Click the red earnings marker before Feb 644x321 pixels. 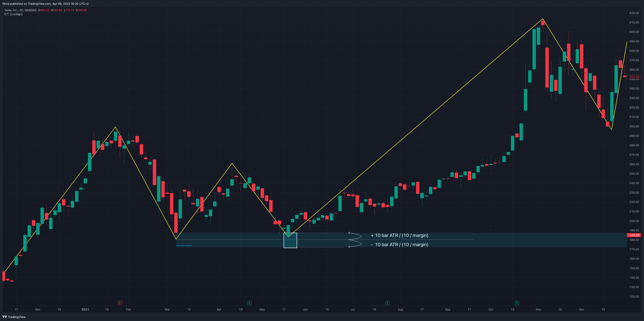pos(120,303)
